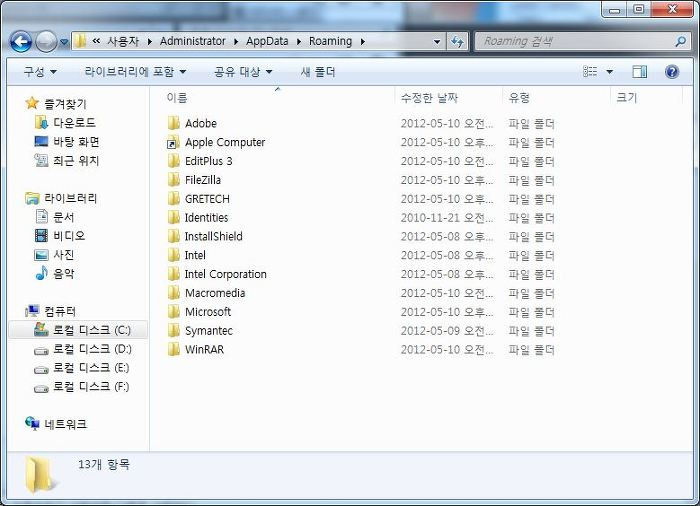Select the 즐겨찾기 star icon
This screenshot has height=506, width=700.
32,103
